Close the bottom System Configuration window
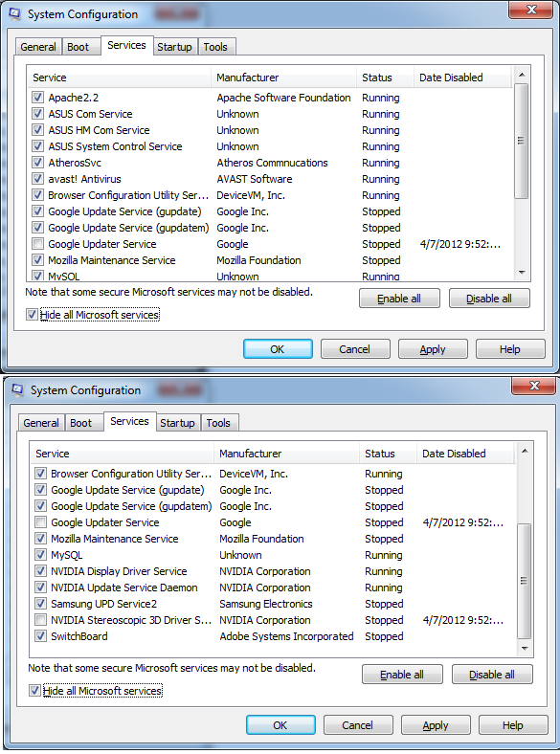560x754 pixels. [x=534, y=386]
